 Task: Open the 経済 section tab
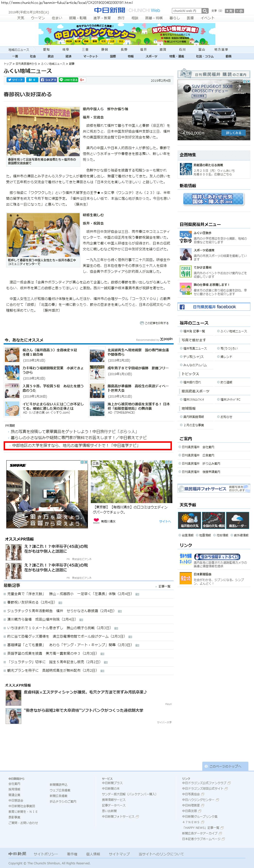69,56
